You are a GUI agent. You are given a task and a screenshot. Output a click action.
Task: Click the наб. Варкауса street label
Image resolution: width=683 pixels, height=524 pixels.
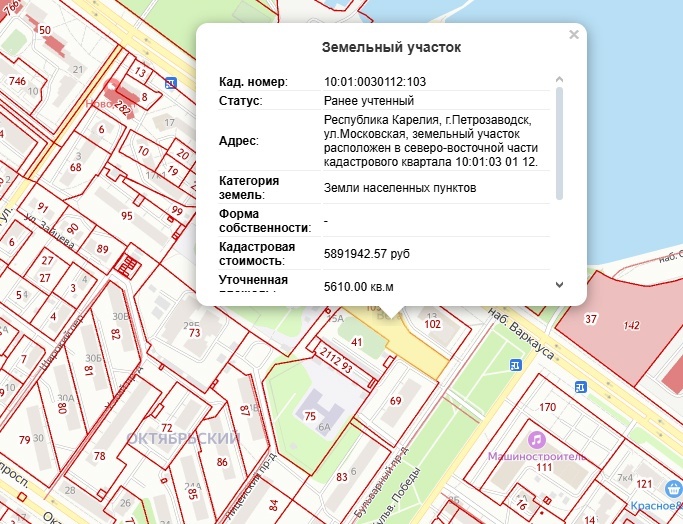pyautogui.click(x=520, y=334)
